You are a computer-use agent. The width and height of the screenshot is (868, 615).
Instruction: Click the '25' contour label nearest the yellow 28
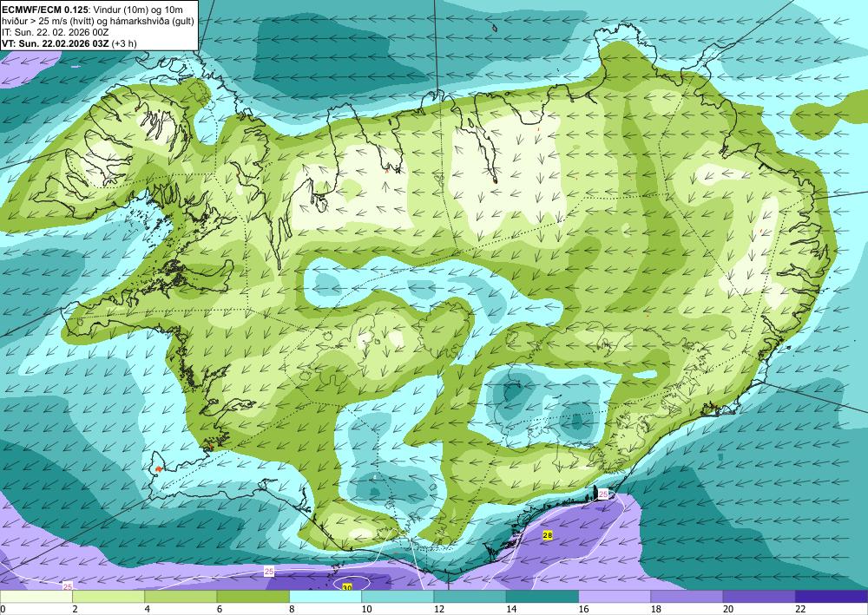(x=603, y=494)
